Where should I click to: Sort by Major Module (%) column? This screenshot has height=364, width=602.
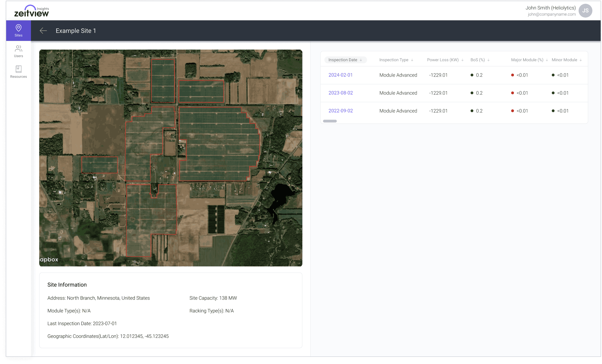(x=529, y=60)
